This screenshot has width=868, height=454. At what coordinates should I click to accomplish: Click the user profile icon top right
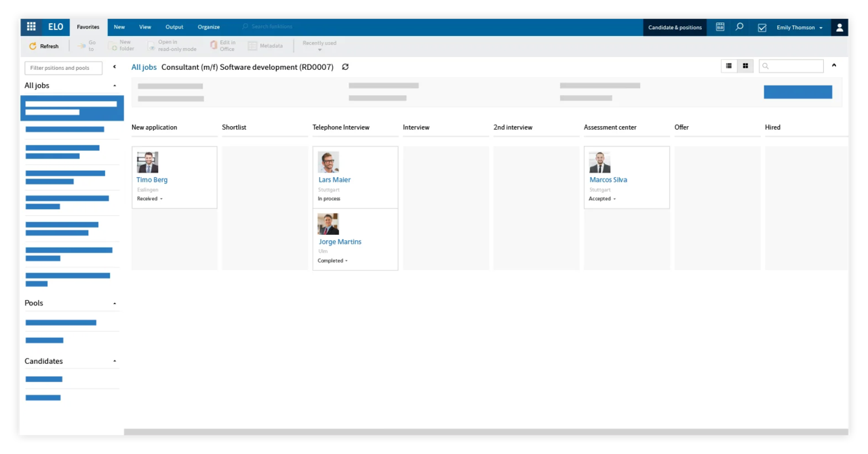[x=840, y=26]
